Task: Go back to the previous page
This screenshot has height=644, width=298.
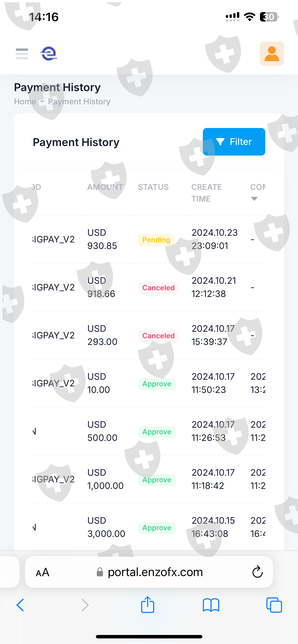Action: pyautogui.click(x=20, y=605)
